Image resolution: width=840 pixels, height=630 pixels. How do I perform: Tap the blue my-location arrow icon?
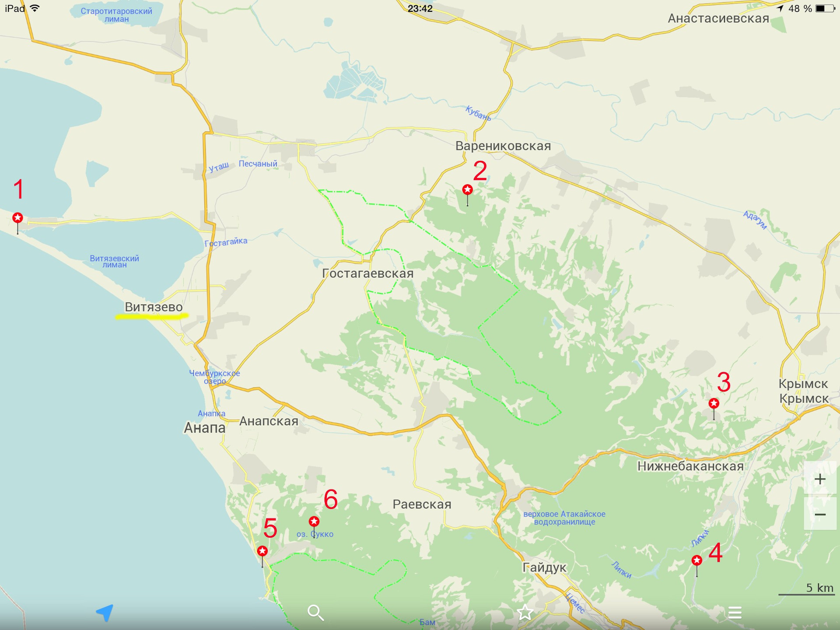pos(105,612)
